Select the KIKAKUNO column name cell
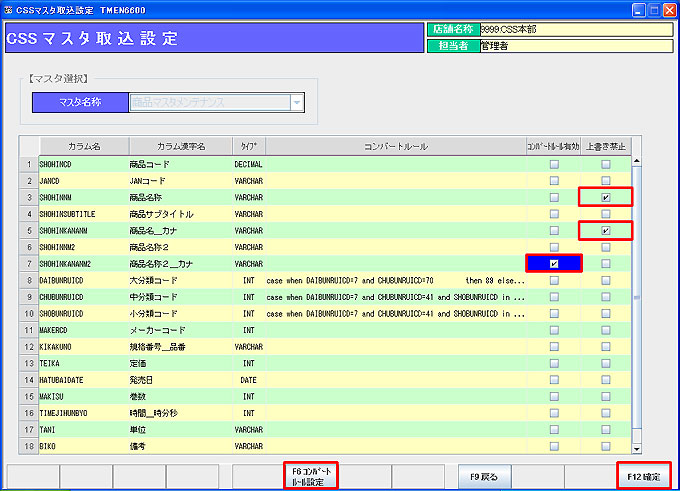 pos(84,347)
